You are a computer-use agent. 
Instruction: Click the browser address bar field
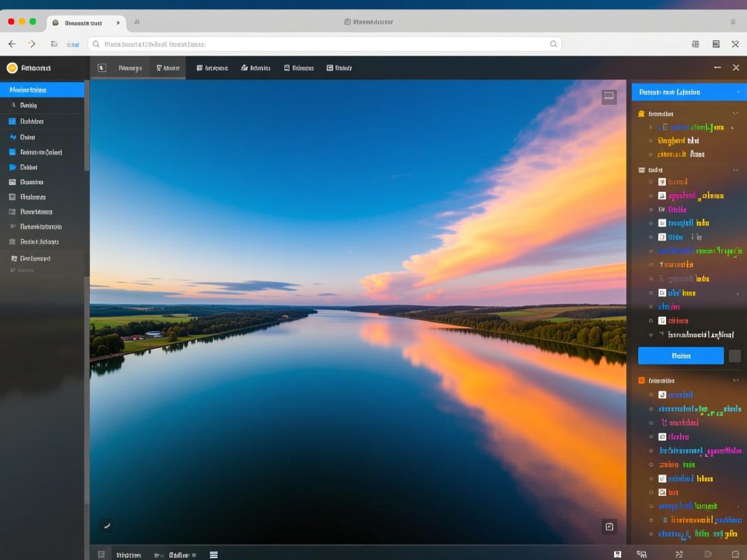324,44
